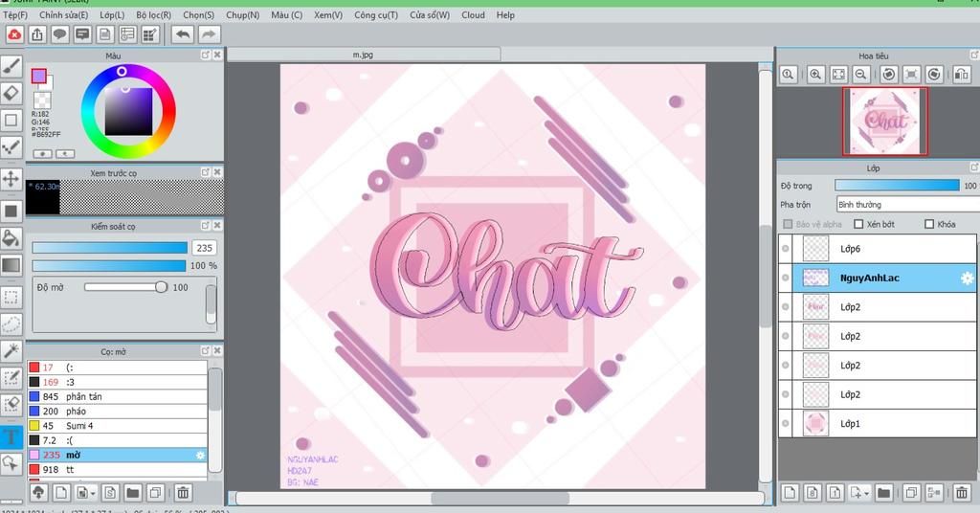Click the share/export icon in toolbar

37,34
